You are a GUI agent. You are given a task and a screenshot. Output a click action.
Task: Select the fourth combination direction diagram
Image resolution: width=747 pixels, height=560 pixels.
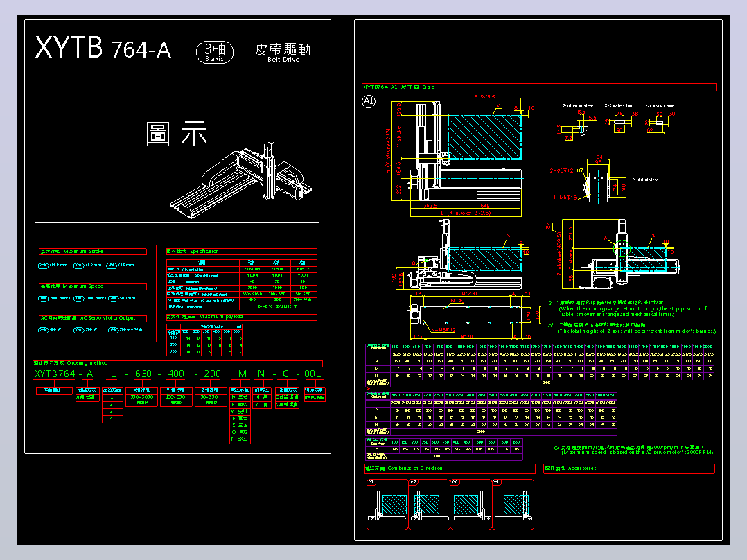[513, 505]
